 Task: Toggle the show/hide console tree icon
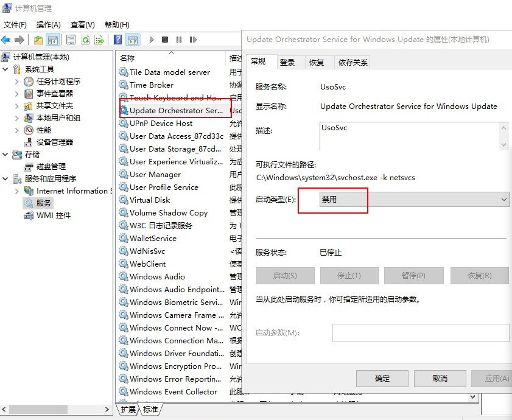point(53,40)
